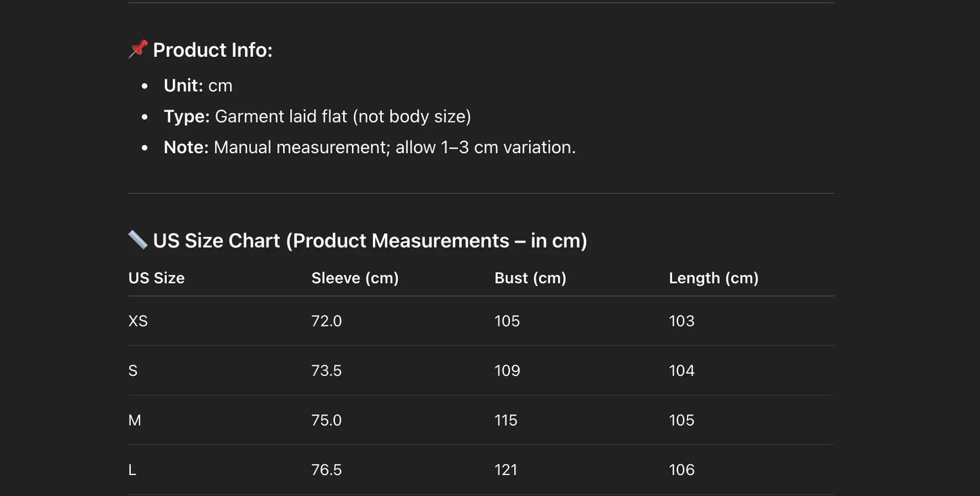Select the Sleeve (cm) column header
Screen dimensions: 980x496
355,278
